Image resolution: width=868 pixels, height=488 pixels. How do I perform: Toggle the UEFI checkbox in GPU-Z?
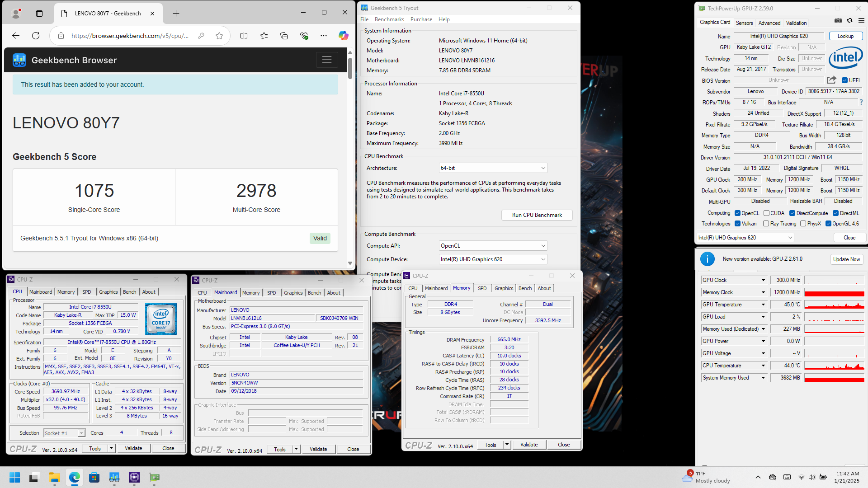click(844, 80)
